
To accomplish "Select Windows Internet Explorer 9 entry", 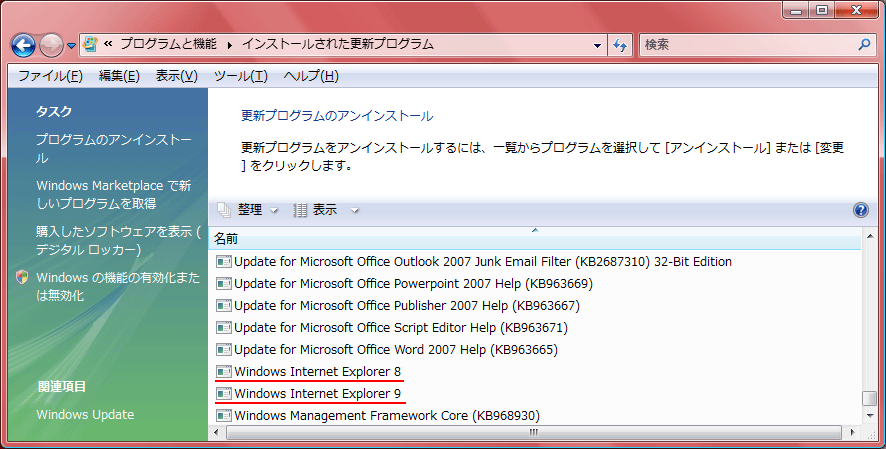I will (309, 394).
